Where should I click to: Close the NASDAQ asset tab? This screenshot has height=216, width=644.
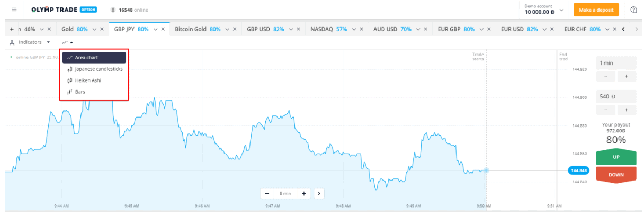[362, 29]
